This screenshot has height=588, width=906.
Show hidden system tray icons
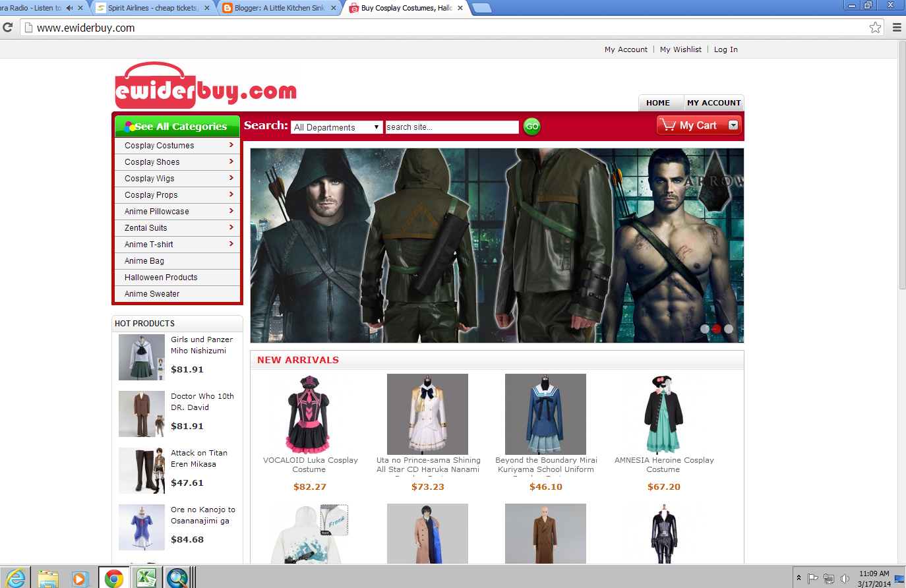pos(799,578)
